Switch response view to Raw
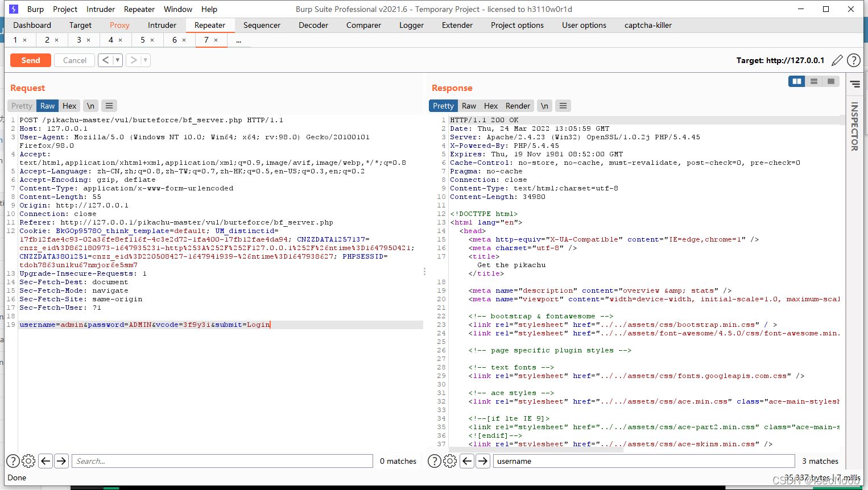This screenshot has width=868, height=490. [x=469, y=106]
